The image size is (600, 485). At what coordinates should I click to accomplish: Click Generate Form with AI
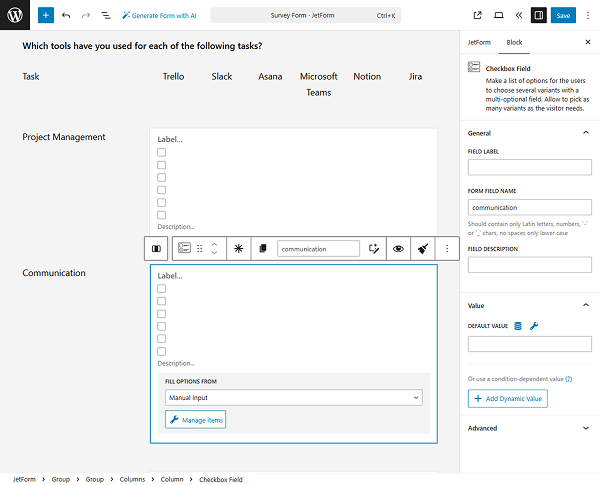[159, 15]
